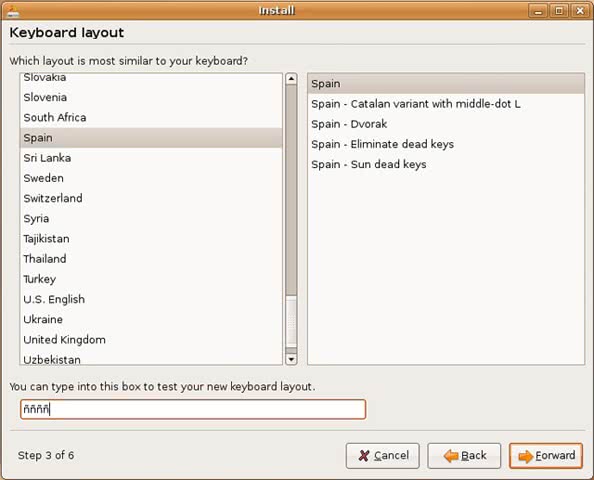Click the Forward button
The width and height of the screenshot is (594, 480).
[x=546, y=456]
